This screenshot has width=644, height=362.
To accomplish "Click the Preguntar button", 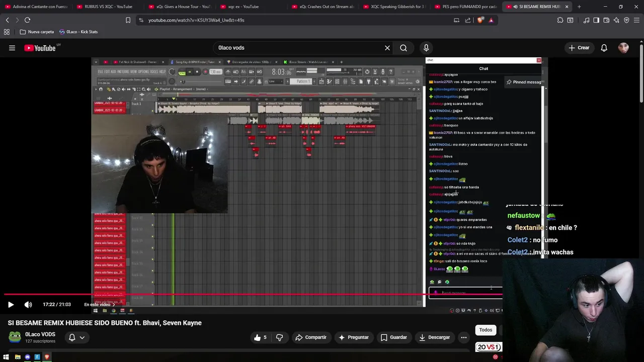I will [353, 337].
